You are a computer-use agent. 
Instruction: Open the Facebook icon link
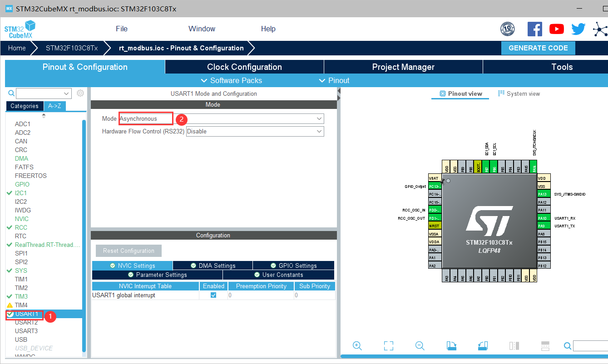coord(535,29)
